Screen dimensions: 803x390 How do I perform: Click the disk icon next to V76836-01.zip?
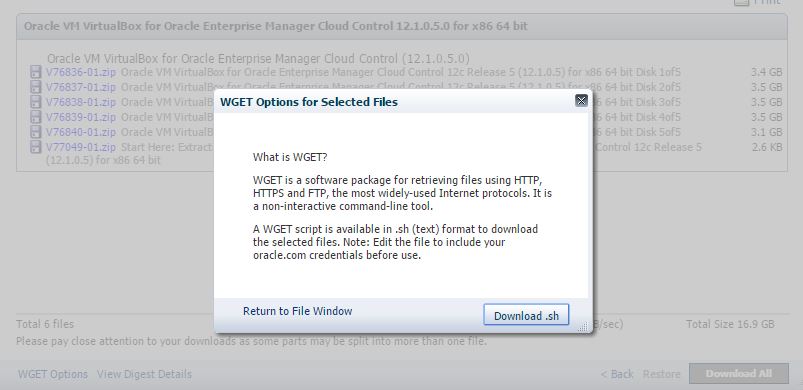(x=35, y=72)
